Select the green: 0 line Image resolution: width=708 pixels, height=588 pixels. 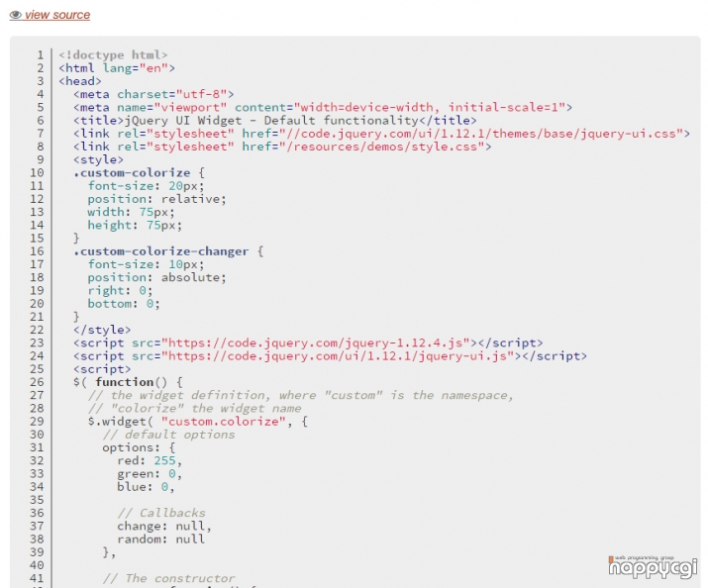[150, 474]
